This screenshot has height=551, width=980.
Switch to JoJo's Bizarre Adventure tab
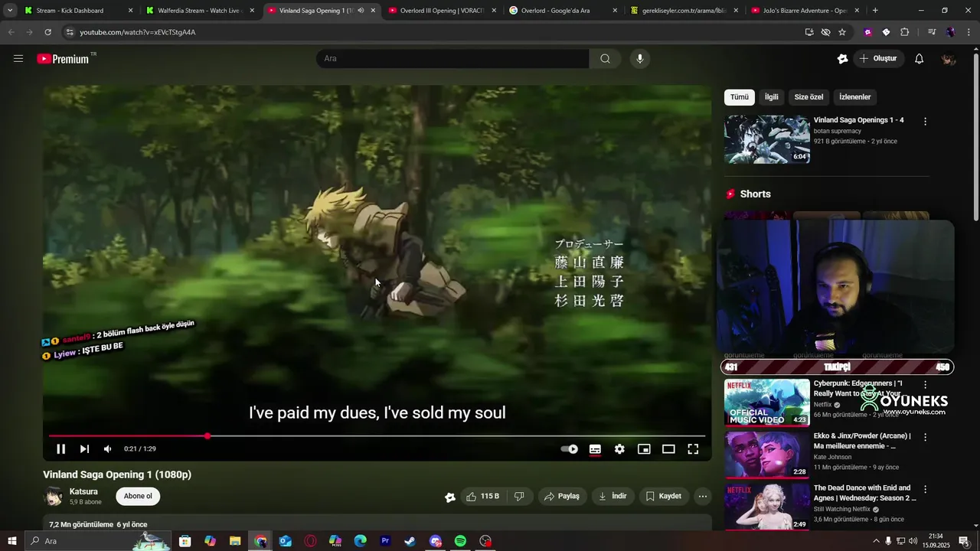click(805, 11)
